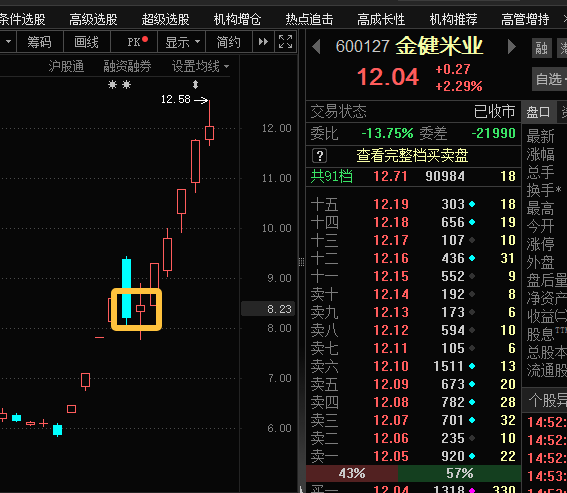Click the +2.29% change percentage
The height and width of the screenshot is (493, 567).
click(459, 86)
